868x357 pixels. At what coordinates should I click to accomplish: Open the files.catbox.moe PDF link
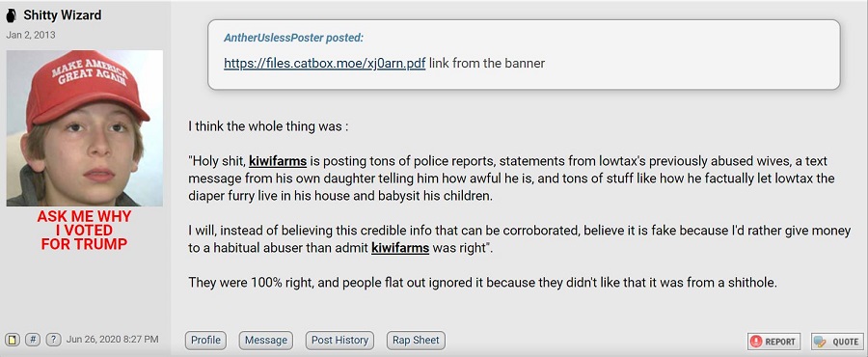pyautogui.click(x=324, y=63)
